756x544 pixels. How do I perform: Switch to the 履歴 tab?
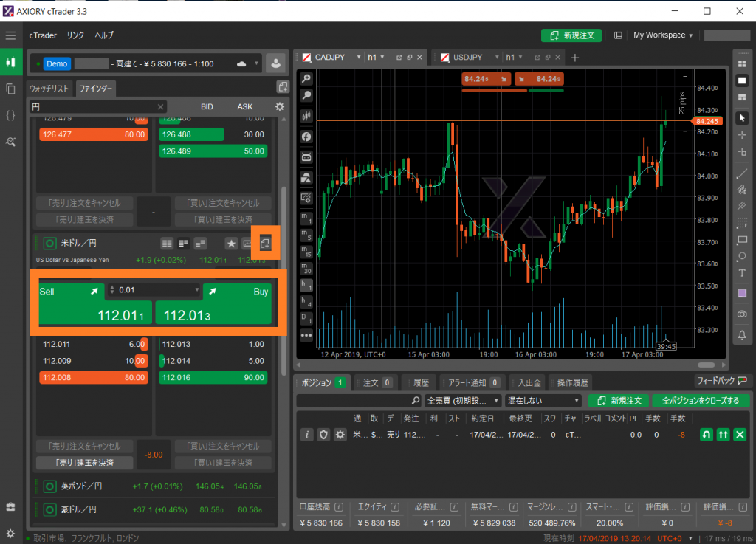point(420,382)
